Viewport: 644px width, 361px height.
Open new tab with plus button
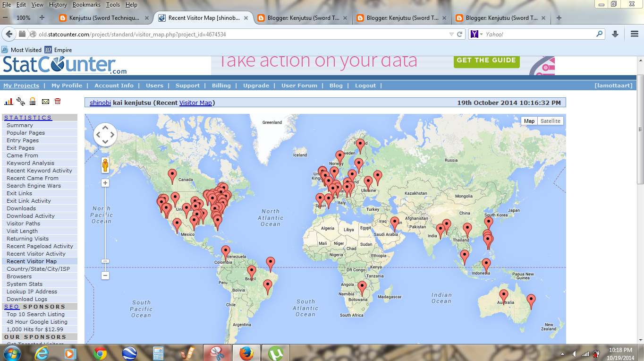coord(559,18)
